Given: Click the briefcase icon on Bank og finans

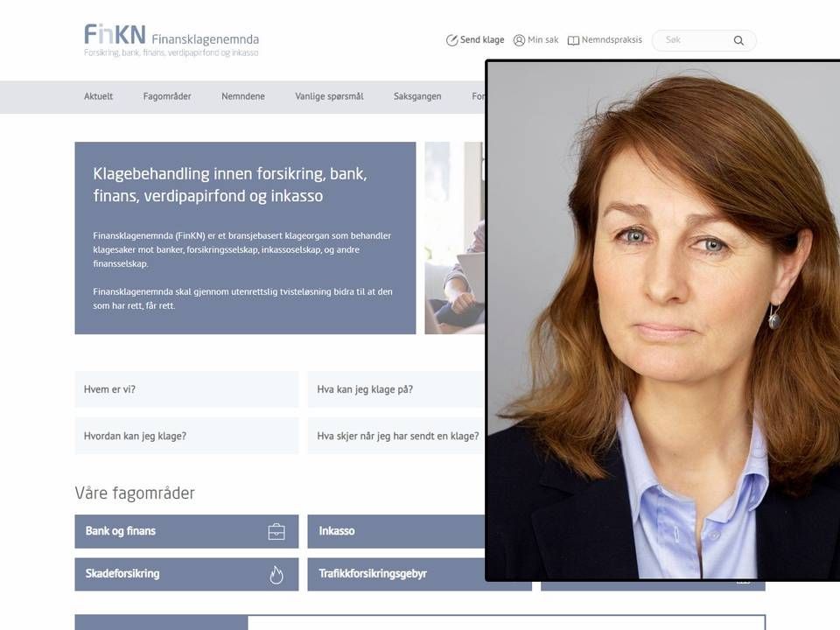Looking at the screenshot, I should (276, 531).
